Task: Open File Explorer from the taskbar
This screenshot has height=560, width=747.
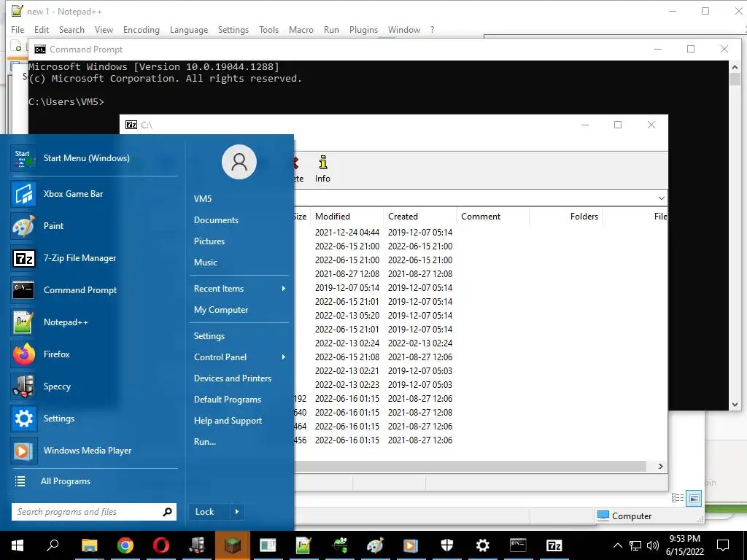Action: (x=89, y=545)
